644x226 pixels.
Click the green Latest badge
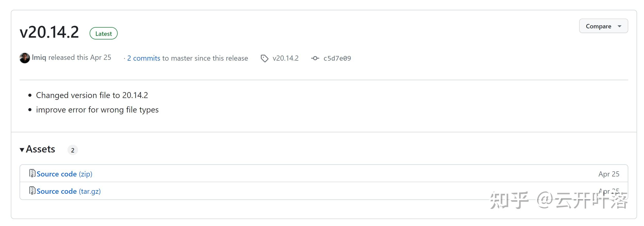[x=104, y=34]
